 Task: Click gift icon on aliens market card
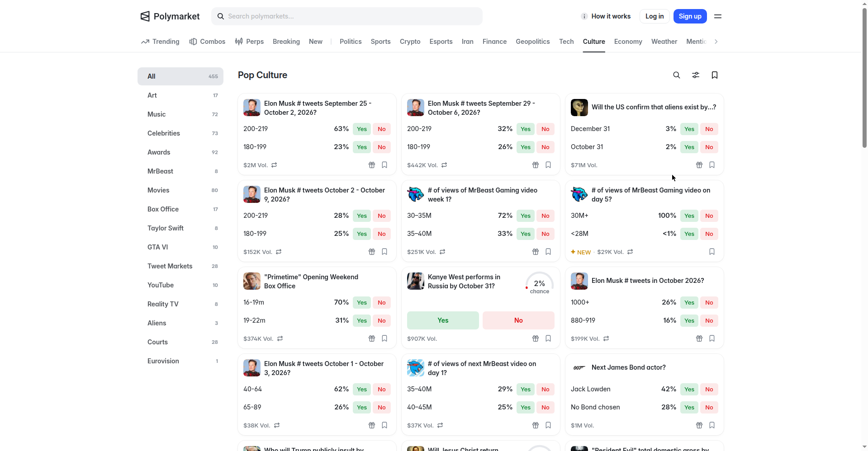[x=699, y=165]
